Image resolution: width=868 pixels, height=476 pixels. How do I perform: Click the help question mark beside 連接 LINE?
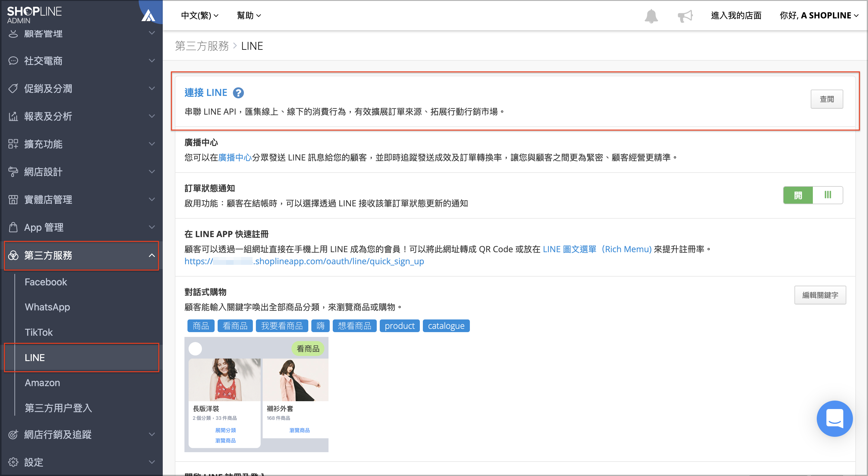pos(238,92)
